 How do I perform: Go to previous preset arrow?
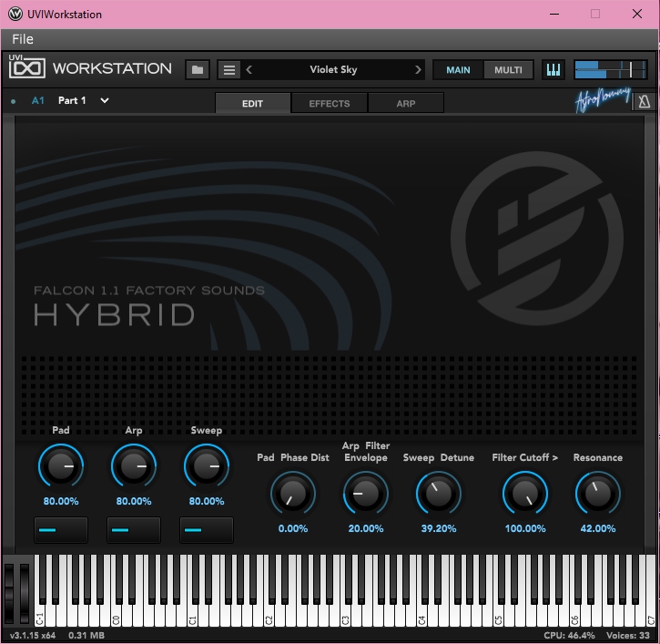pos(249,69)
